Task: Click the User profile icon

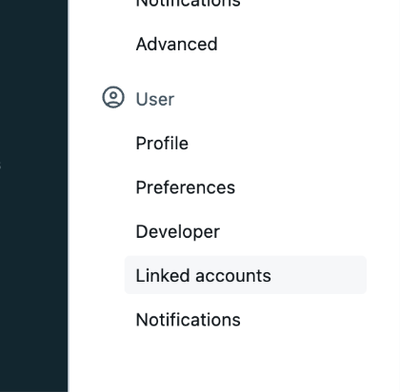Action: (113, 97)
